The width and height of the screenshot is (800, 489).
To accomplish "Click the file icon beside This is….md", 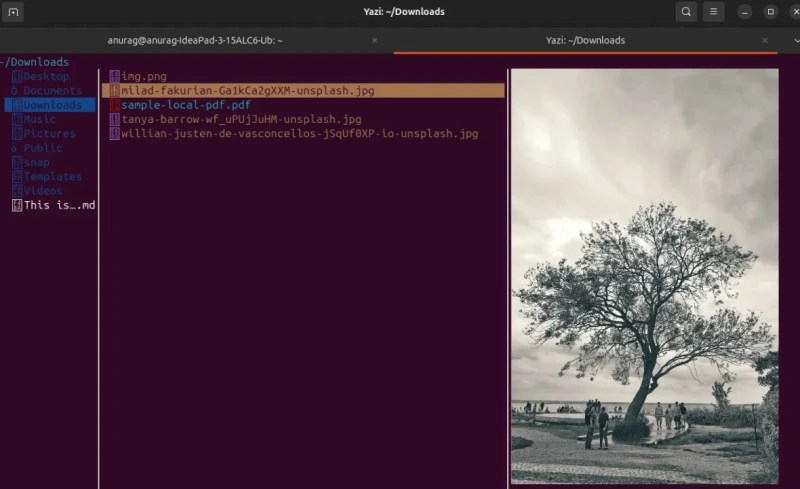I will click(17, 205).
